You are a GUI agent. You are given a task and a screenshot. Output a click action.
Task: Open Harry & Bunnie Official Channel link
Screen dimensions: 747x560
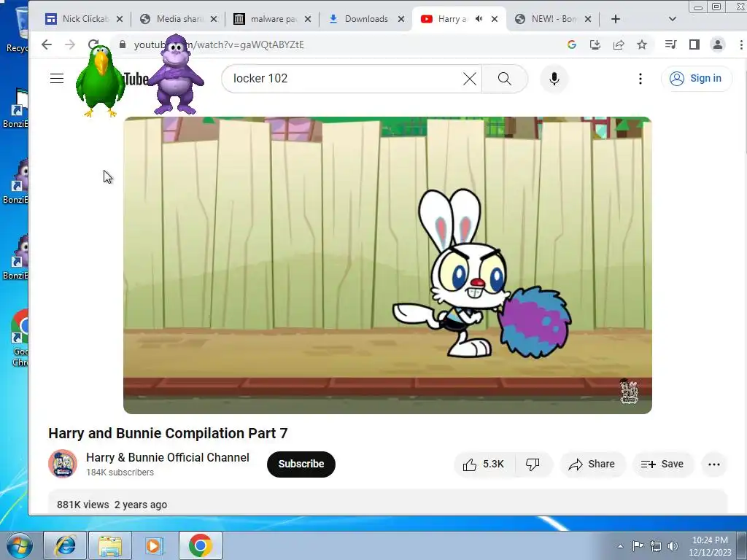168,458
